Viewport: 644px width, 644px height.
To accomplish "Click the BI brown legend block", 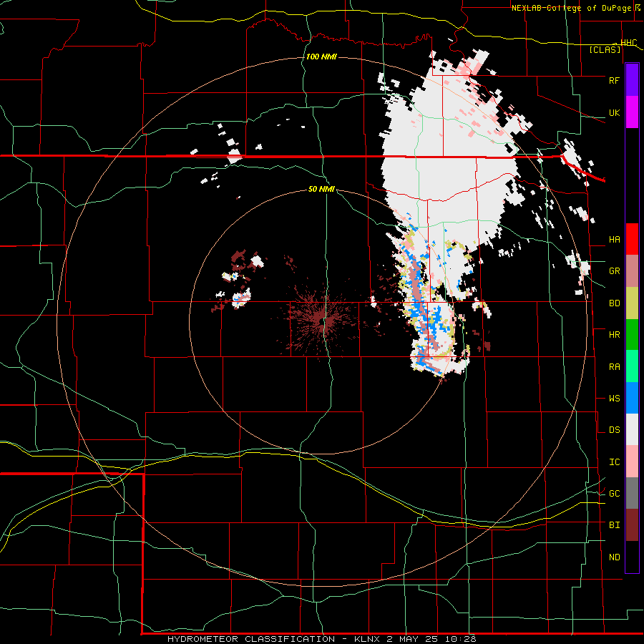I will (632, 525).
